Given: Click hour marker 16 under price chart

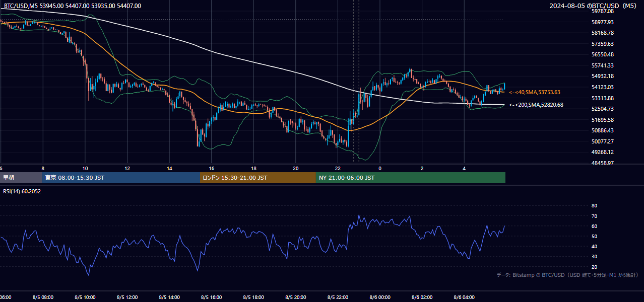Looking at the screenshot, I should 212,168.
